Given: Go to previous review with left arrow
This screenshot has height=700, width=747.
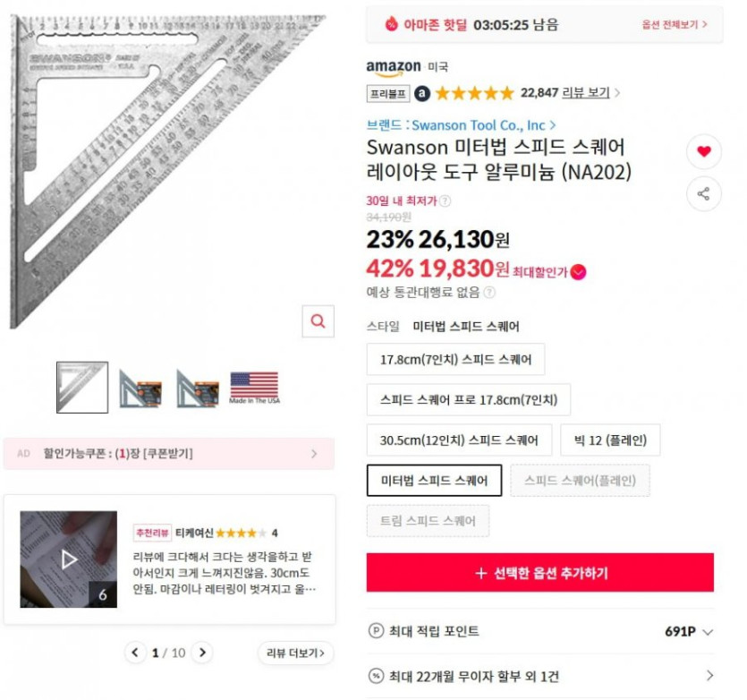Looking at the screenshot, I should click(x=135, y=653).
